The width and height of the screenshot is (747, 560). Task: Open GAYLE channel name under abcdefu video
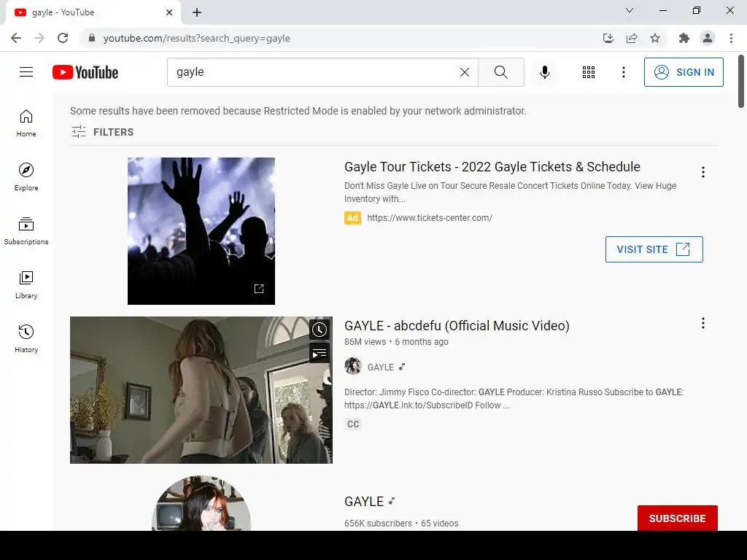[380, 367]
